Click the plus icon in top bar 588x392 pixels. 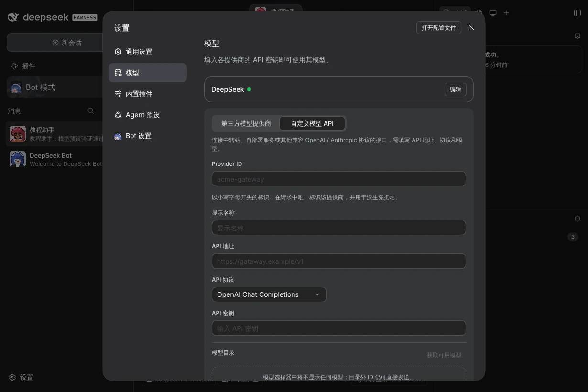pos(506,13)
